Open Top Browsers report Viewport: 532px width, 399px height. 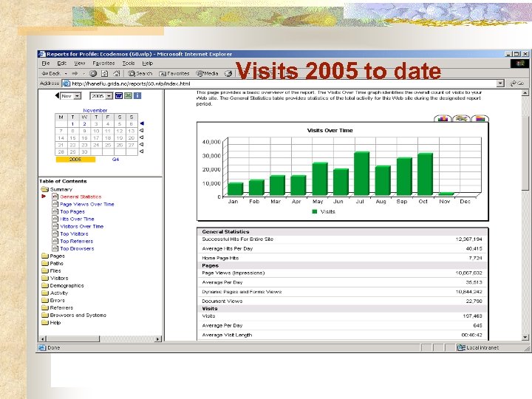(77, 249)
